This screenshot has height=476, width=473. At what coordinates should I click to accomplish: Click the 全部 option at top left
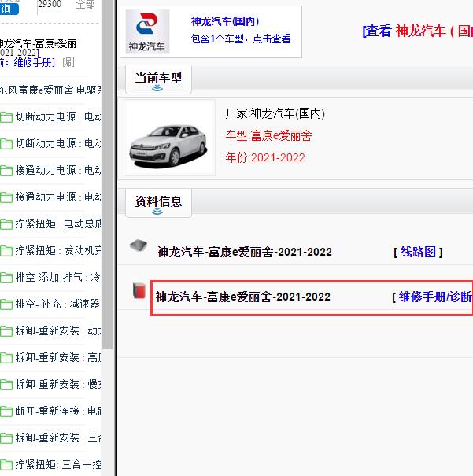tap(85, 4)
